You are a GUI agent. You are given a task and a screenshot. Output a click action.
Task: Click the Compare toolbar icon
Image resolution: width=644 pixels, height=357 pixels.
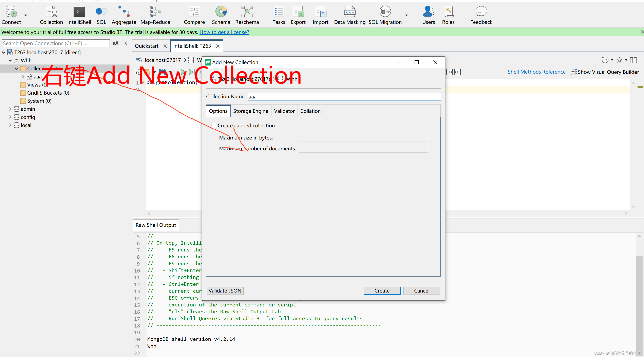tap(194, 15)
